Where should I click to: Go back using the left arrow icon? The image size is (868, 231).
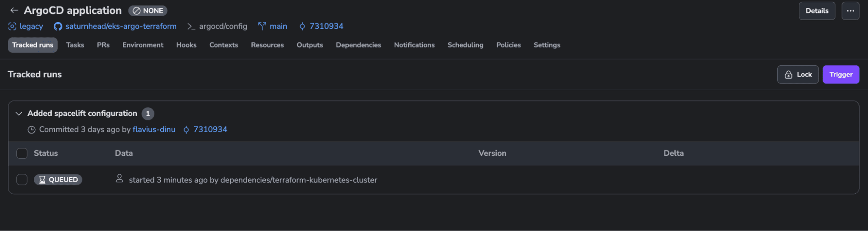tap(14, 10)
